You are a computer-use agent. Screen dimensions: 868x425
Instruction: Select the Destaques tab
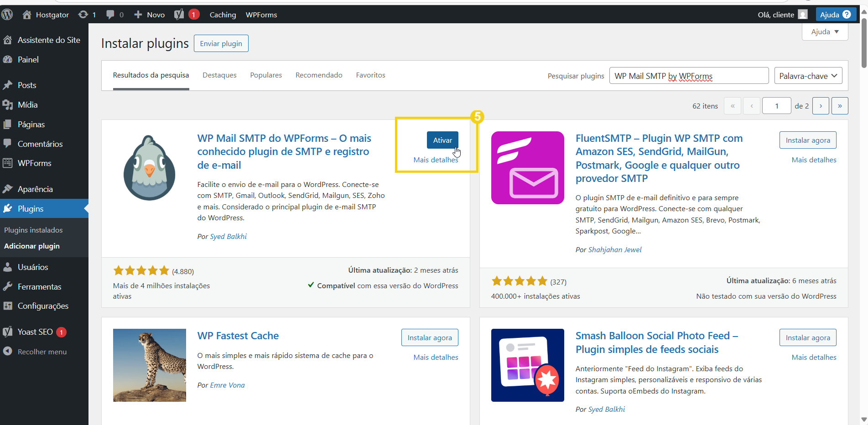219,75
